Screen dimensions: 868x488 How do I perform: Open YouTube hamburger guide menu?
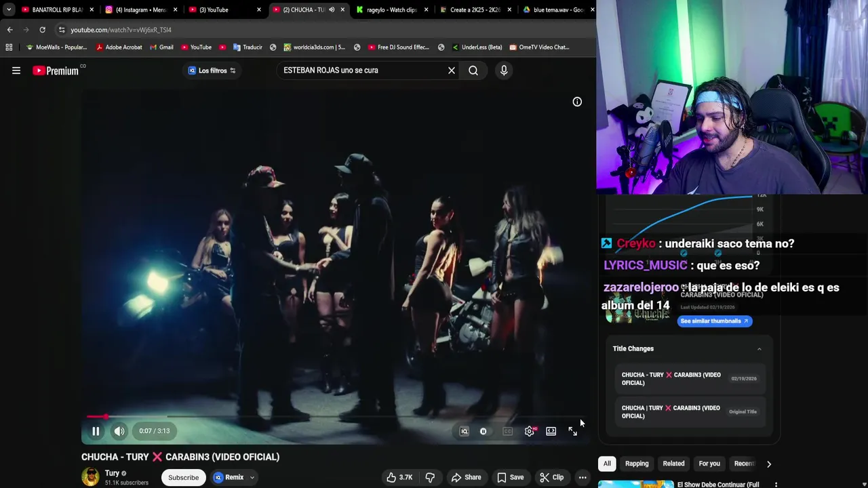tap(16, 70)
